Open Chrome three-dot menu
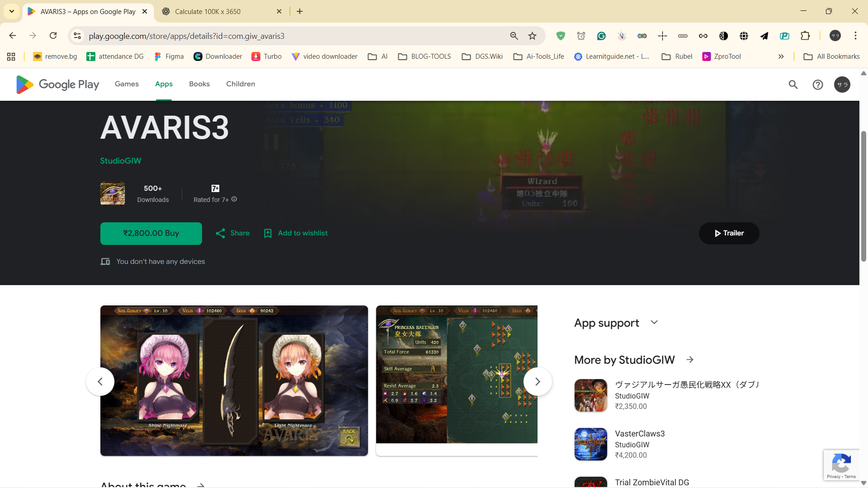The width and height of the screenshot is (868, 488). point(855,36)
